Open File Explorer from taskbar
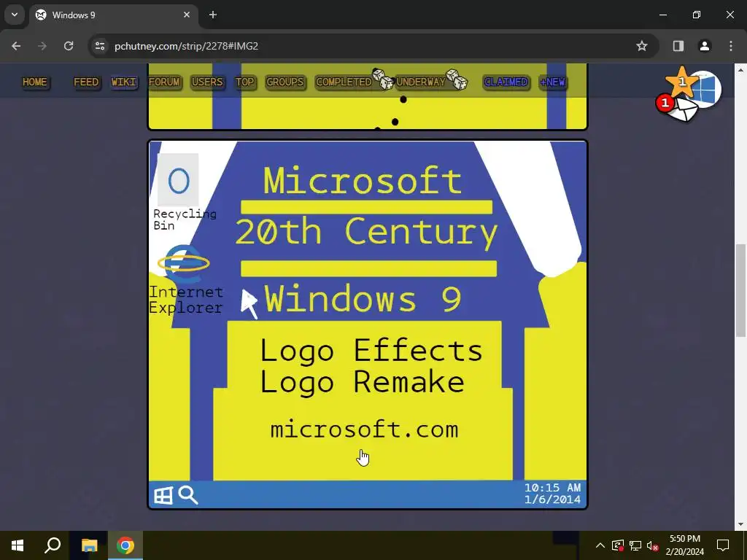The width and height of the screenshot is (747, 560). click(x=89, y=545)
